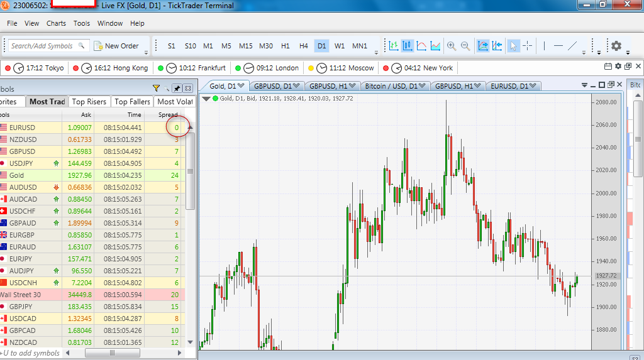The image size is (644, 360).
Task: Open the settings gear in main toolbar
Action: point(616,46)
